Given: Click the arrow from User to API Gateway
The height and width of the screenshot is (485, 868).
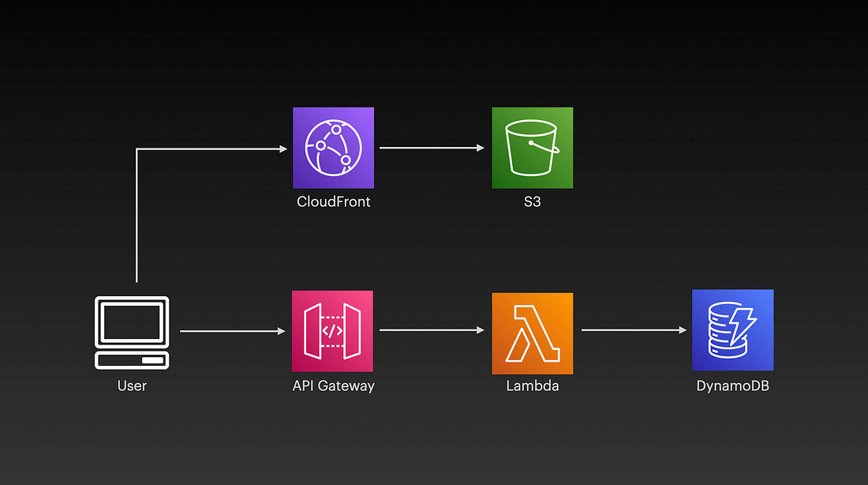Looking at the screenshot, I should (x=233, y=332).
